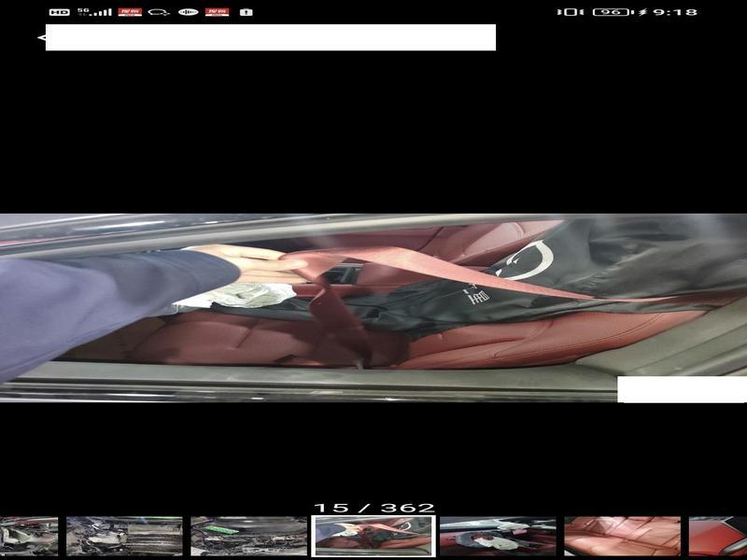Open the second thumbnail showing engine bay
747x560 pixels.
pyautogui.click(x=124, y=537)
